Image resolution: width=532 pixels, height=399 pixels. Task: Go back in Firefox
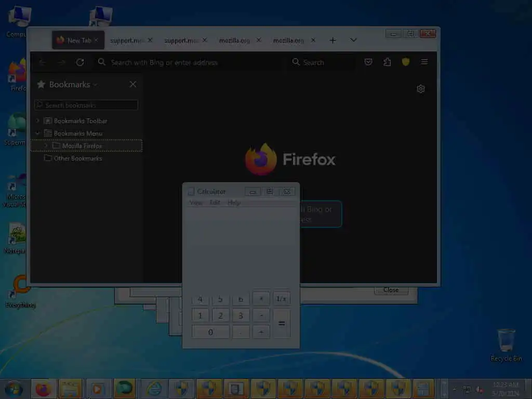(43, 62)
